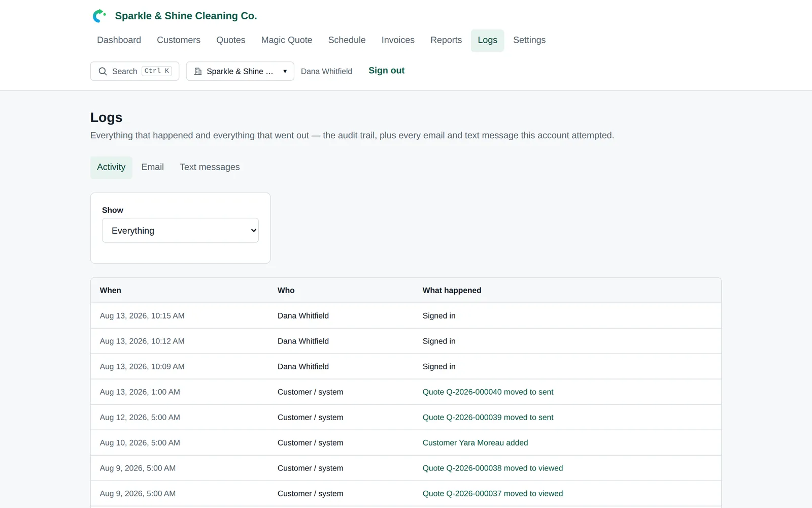812x508 pixels.
Task: Expand the Show filter dropdown set to Everything
Action: click(x=180, y=230)
